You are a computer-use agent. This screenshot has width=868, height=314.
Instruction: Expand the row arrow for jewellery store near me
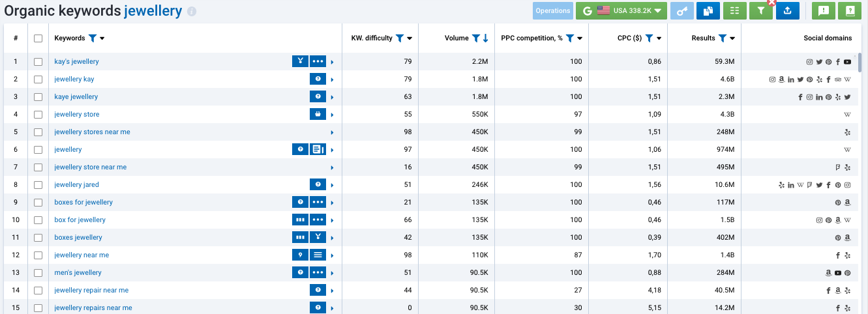(332, 167)
